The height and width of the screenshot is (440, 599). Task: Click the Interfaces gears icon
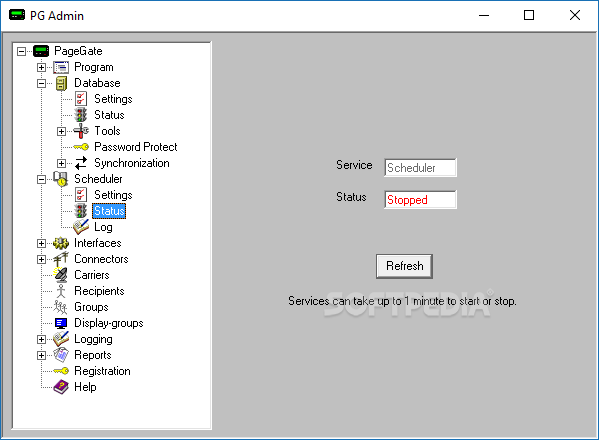(61, 243)
